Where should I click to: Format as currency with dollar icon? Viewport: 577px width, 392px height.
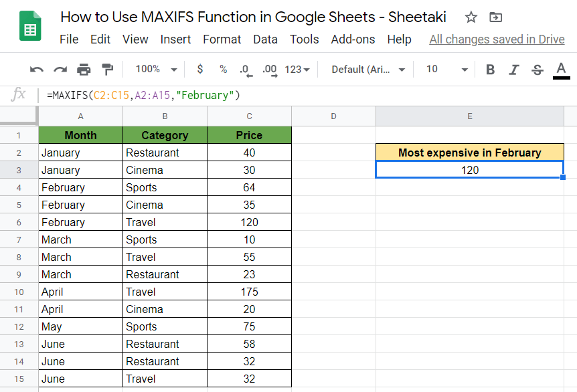point(200,69)
